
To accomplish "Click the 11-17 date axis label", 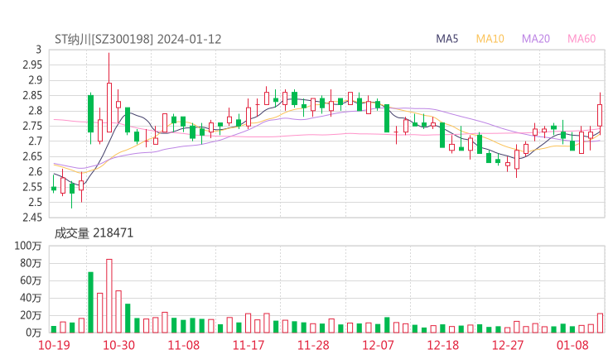I will (x=249, y=345).
